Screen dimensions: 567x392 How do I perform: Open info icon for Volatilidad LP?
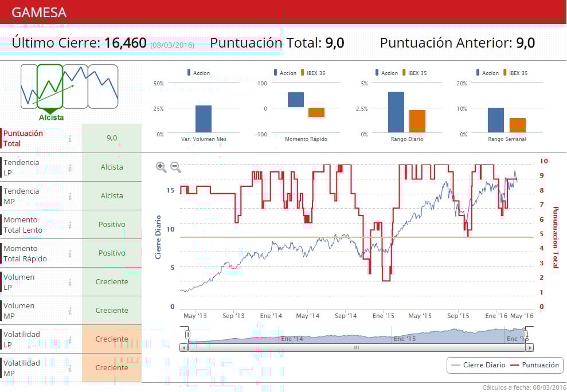[x=70, y=340]
